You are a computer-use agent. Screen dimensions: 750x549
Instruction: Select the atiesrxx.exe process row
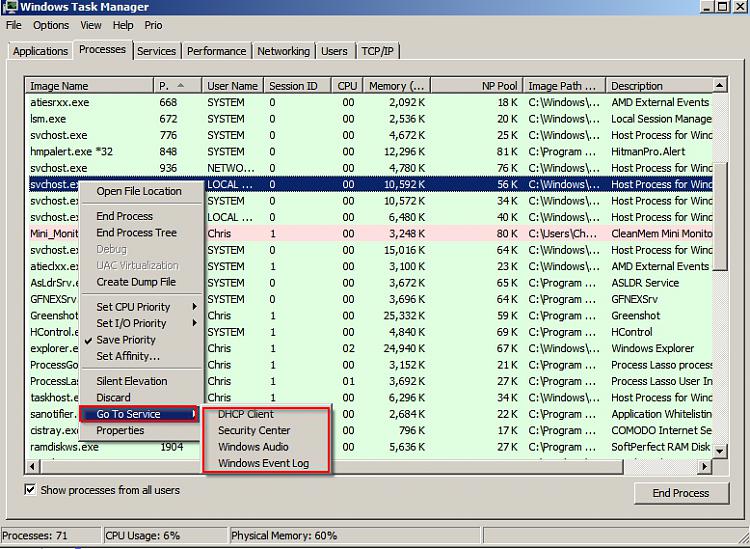click(x=369, y=102)
